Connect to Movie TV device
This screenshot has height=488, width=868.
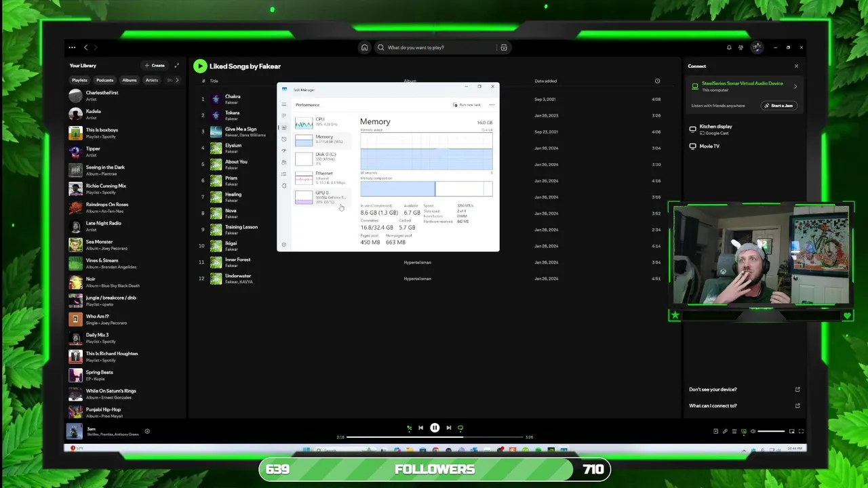(743, 146)
